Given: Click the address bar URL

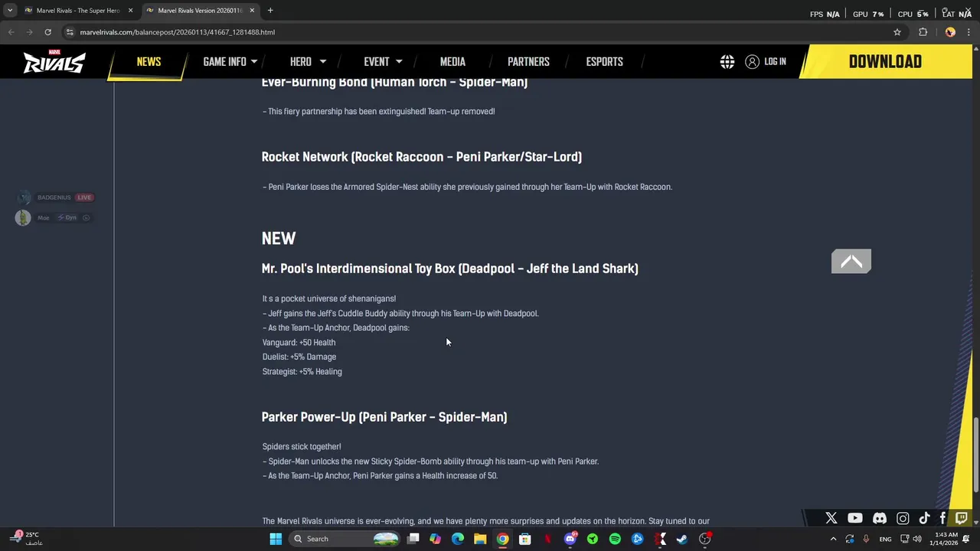Looking at the screenshot, I should tap(177, 32).
